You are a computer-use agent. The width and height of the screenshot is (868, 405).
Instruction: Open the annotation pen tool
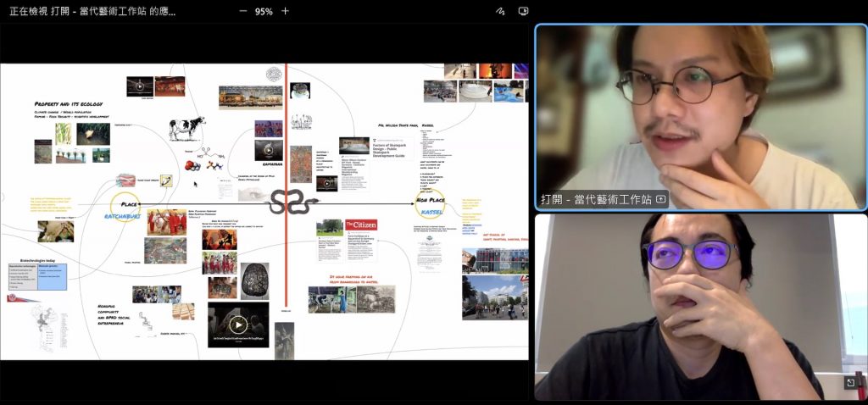pos(500,11)
